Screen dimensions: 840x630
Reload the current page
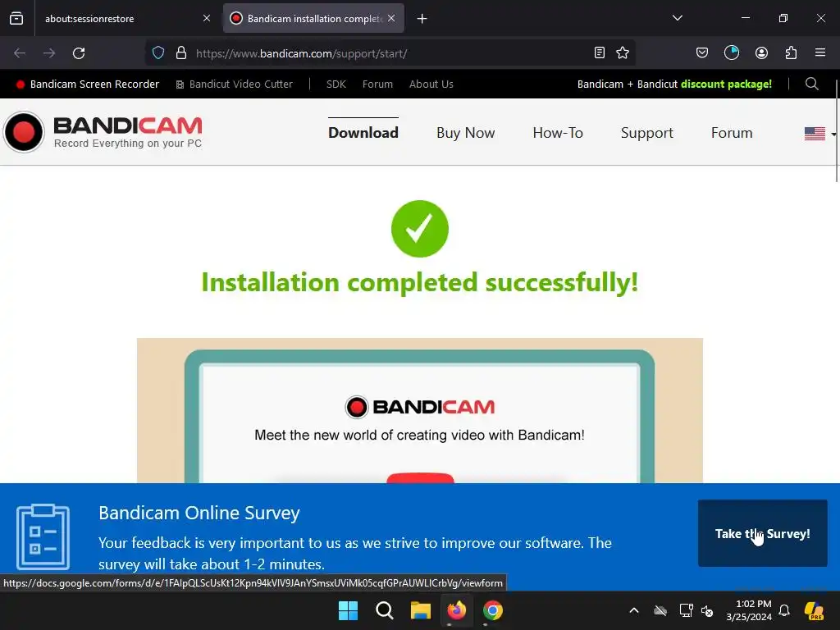coord(79,53)
